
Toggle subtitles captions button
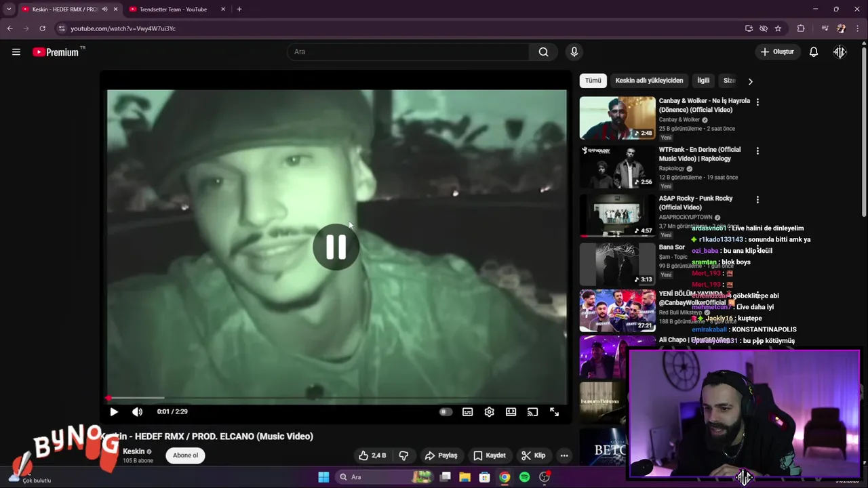pos(467,411)
